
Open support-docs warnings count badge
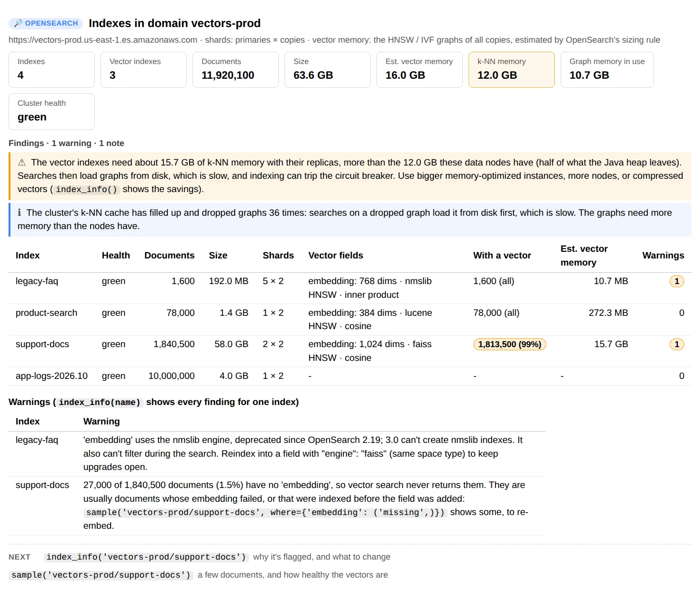pyautogui.click(x=677, y=344)
